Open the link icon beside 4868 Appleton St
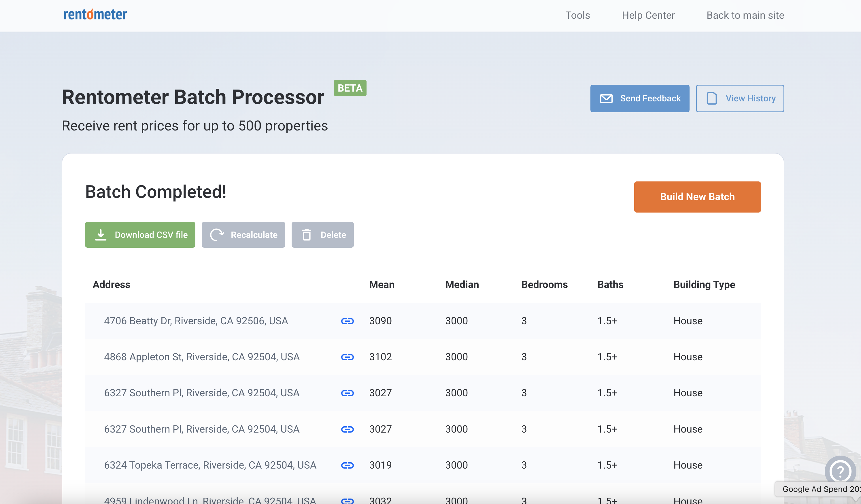Viewport: 861px width, 504px height. pyautogui.click(x=348, y=357)
